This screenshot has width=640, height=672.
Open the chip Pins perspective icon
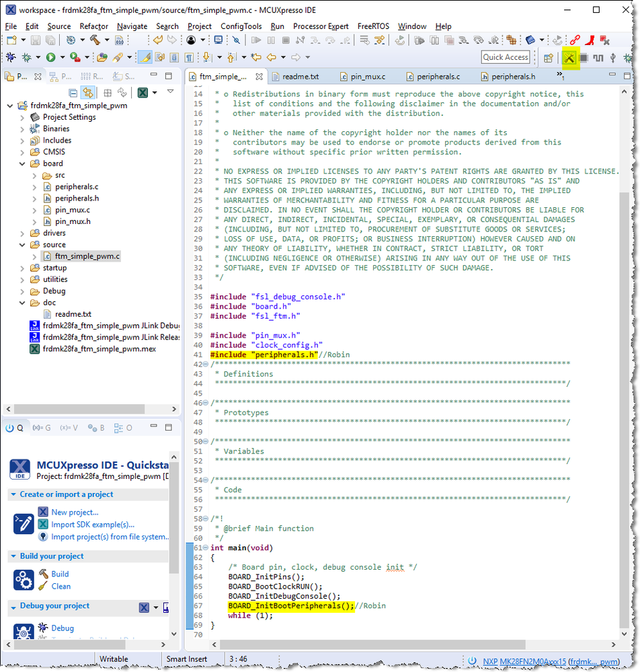(x=584, y=58)
